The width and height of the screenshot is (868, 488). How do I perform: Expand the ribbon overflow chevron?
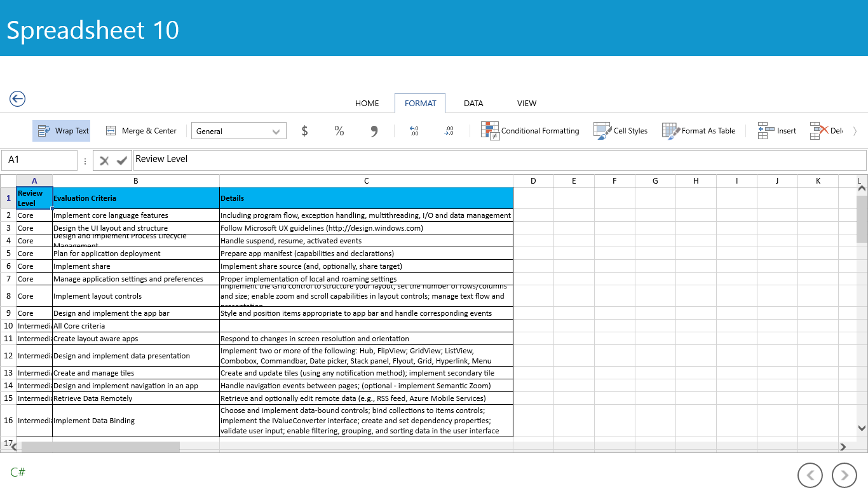point(855,131)
